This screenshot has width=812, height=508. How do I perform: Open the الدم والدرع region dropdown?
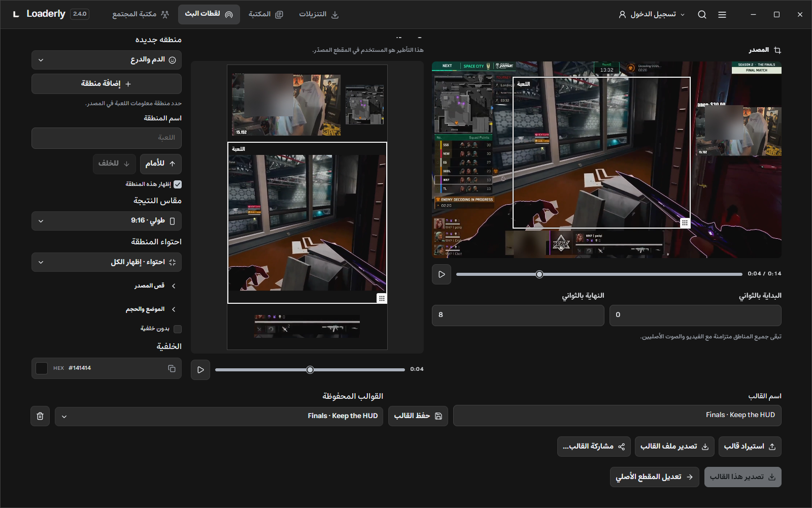coord(107,60)
